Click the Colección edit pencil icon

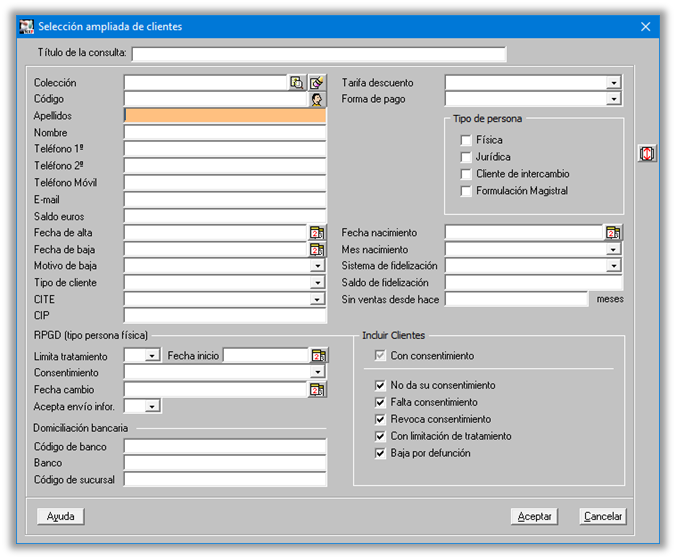coord(317,82)
